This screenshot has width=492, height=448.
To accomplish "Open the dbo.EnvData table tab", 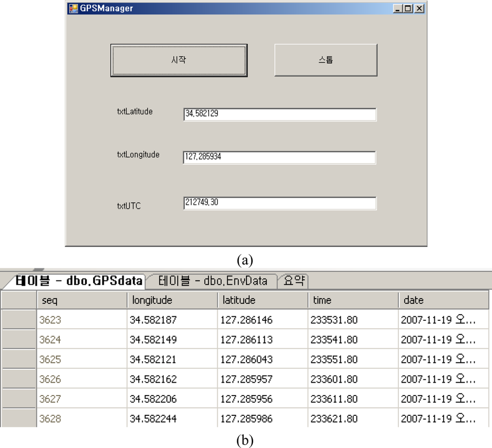I will pyautogui.click(x=212, y=281).
